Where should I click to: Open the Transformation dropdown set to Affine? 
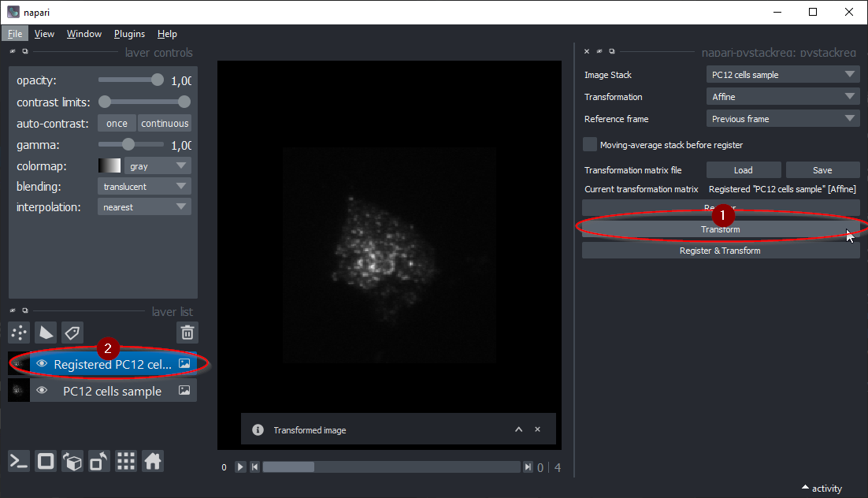(x=782, y=97)
